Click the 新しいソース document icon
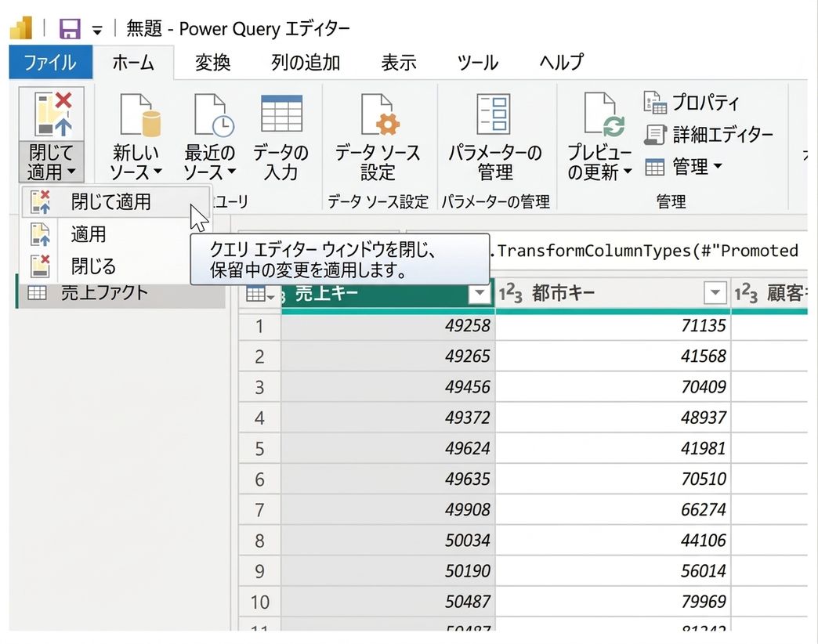Image resolution: width=818 pixels, height=644 pixels. pos(139,115)
